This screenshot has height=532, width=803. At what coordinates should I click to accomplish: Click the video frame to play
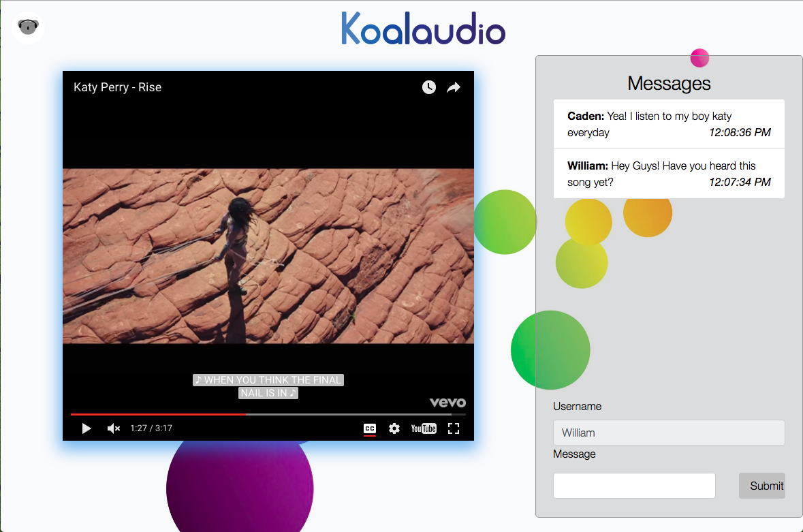(268, 255)
